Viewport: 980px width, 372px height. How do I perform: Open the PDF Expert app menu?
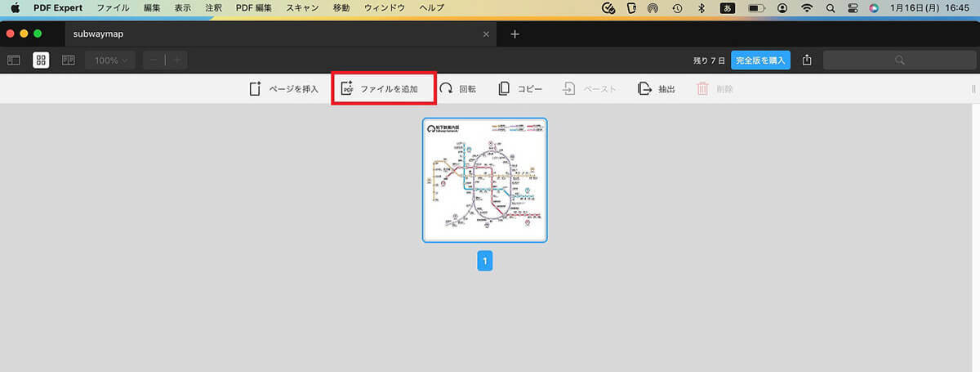point(58,7)
